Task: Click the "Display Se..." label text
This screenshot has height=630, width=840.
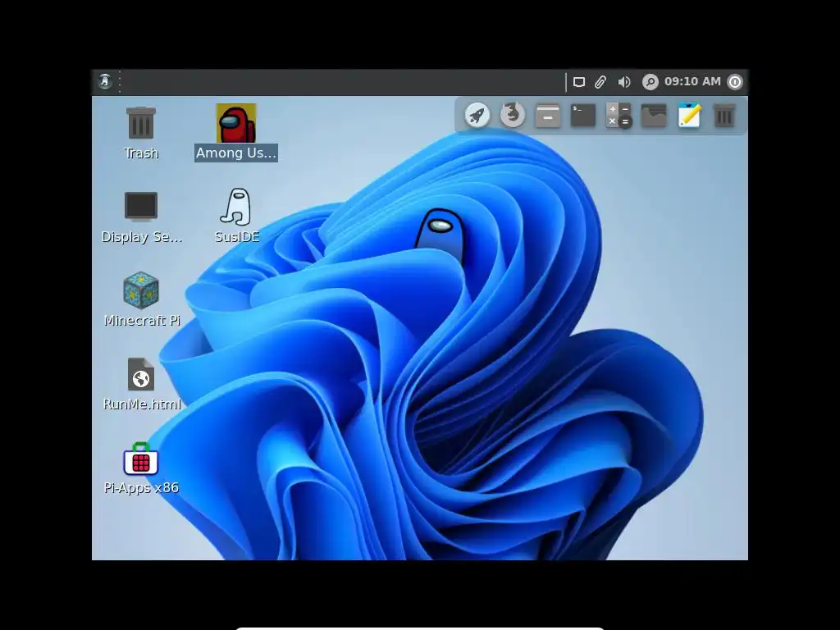Action: click(142, 237)
